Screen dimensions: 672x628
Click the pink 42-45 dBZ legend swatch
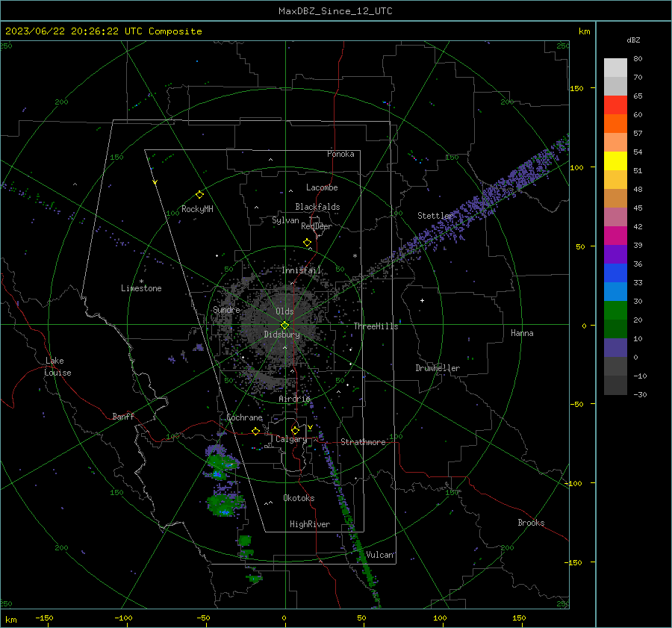click(x=615, y=217)
